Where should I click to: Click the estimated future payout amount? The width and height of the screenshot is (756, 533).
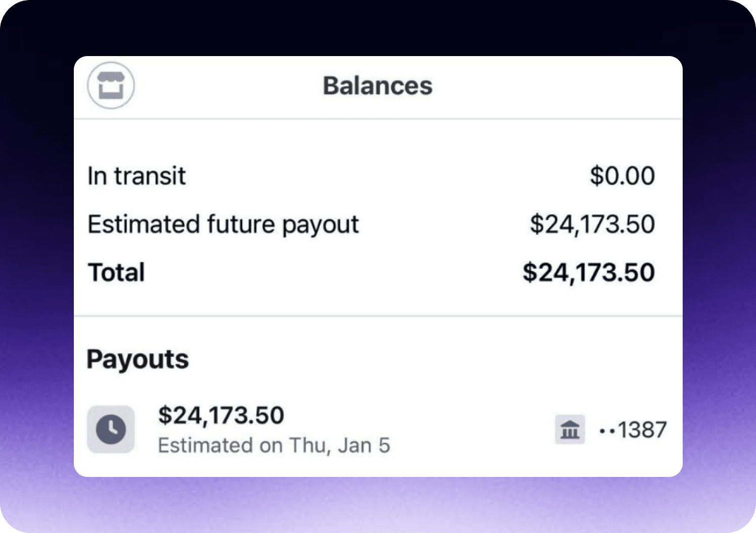(592, 224)
